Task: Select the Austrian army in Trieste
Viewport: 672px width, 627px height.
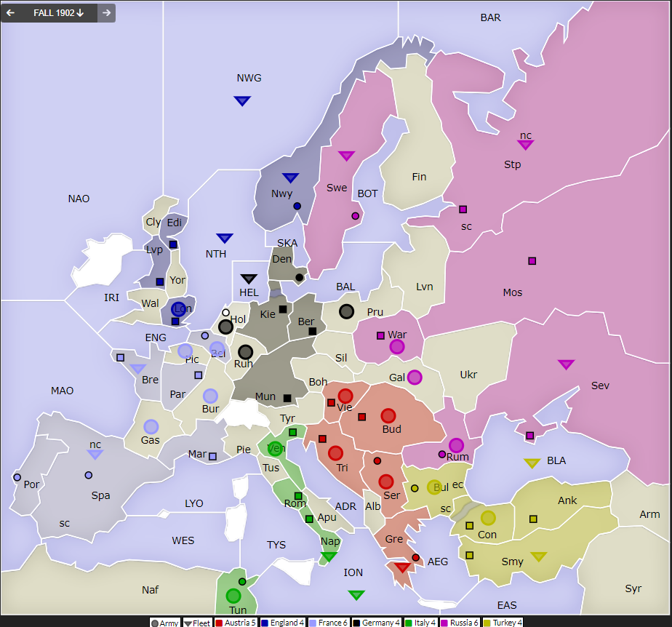Action: pos(335,453)
